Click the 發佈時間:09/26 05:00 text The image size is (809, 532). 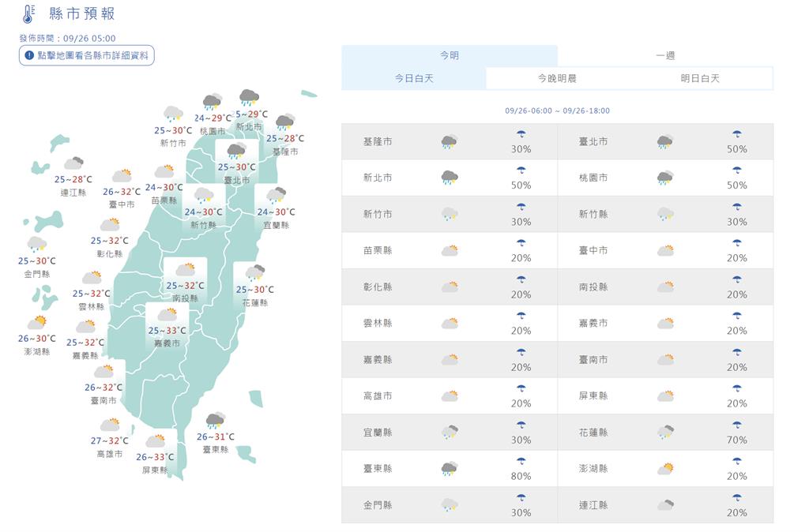coord(68,38)
